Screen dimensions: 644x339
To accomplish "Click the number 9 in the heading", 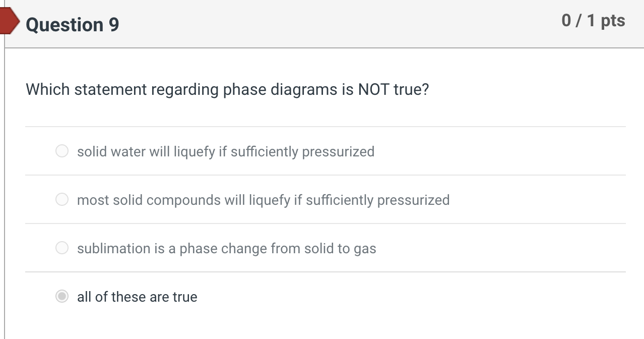I will pos(113,24).
